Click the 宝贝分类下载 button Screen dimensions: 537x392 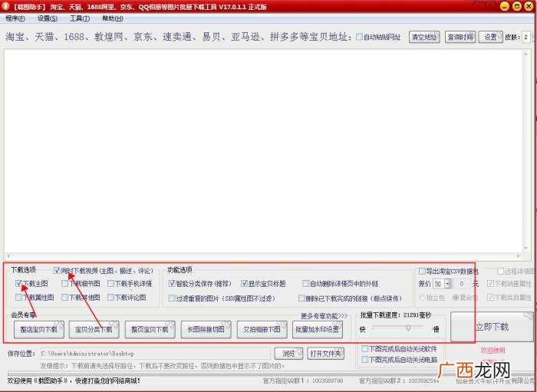coord(94,329)
